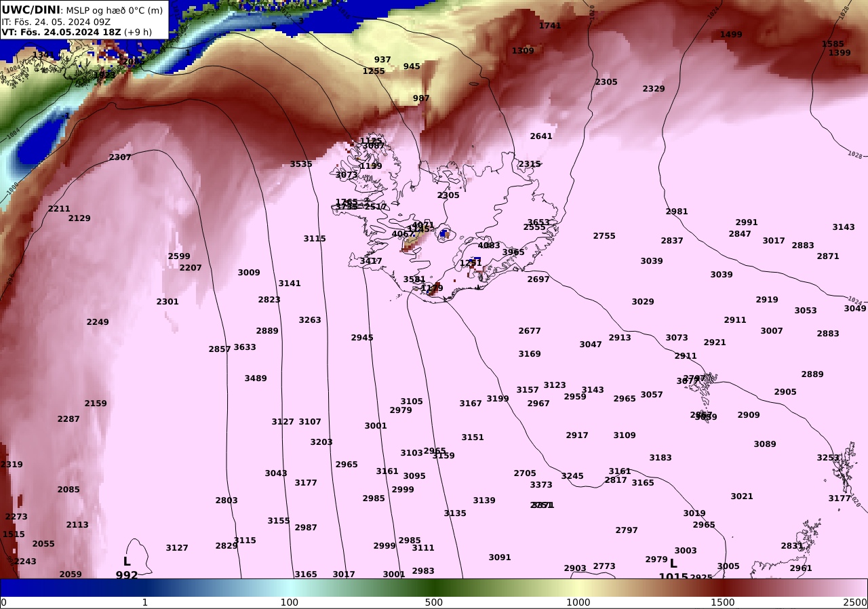The height and width of the screenshot is (609, 868).
Task: Click the height value 1309
Action: 523,51
